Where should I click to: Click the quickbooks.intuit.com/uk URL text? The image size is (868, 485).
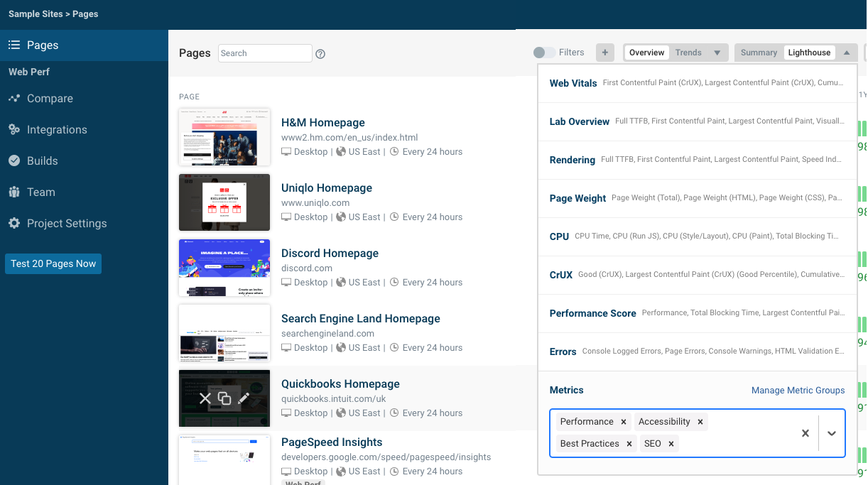(334, 399)
